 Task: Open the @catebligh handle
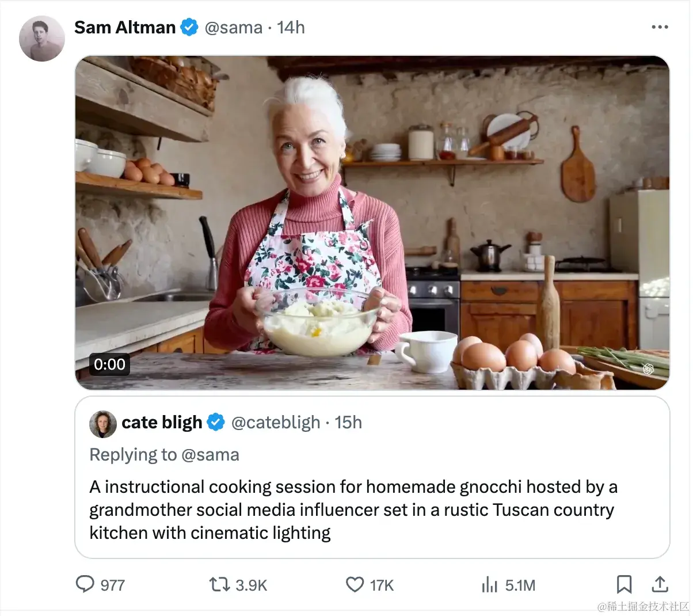click(x=275, y=423)
